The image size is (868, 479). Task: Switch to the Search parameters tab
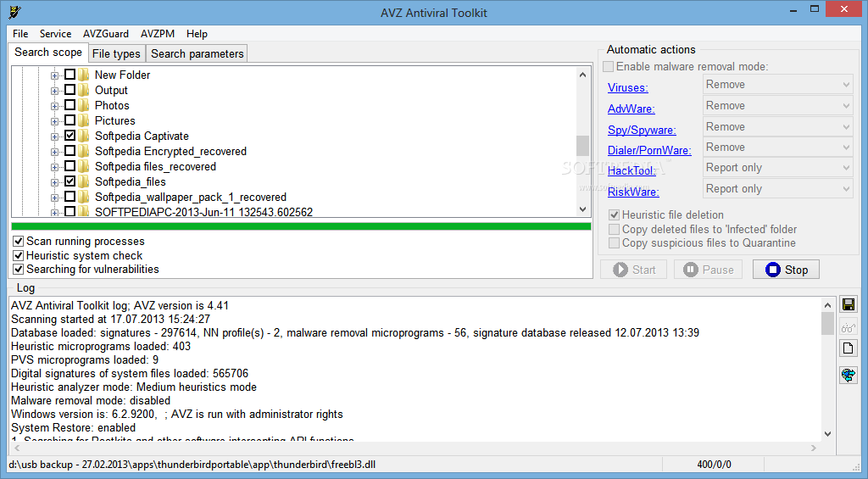click(197, 53)
